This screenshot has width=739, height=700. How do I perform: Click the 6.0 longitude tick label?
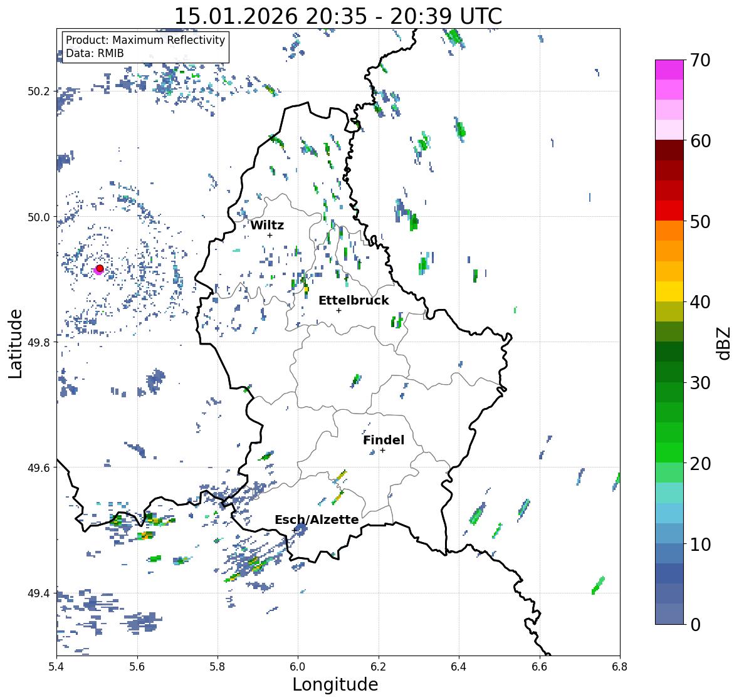point(298,667)
